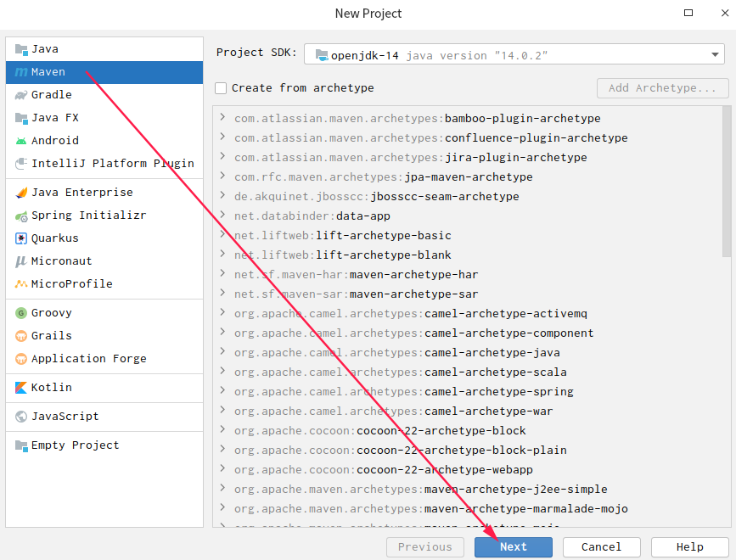Click the Kotlin logo icon

click(21, 388)
